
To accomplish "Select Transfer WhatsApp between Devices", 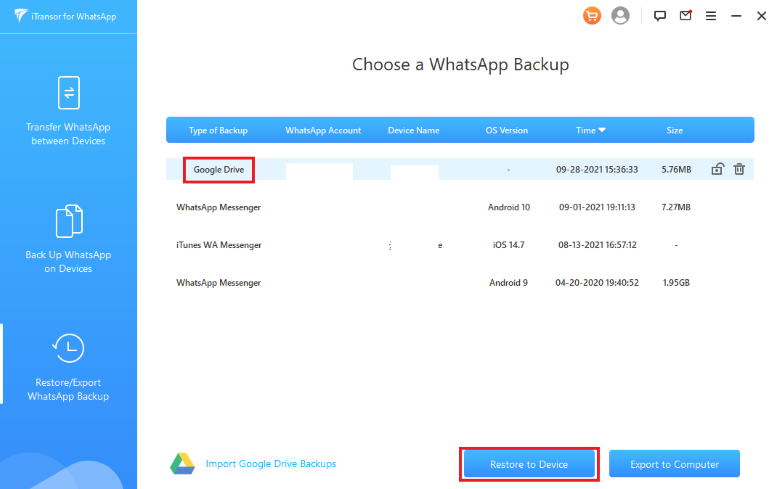I will click(x=69, y=110).
